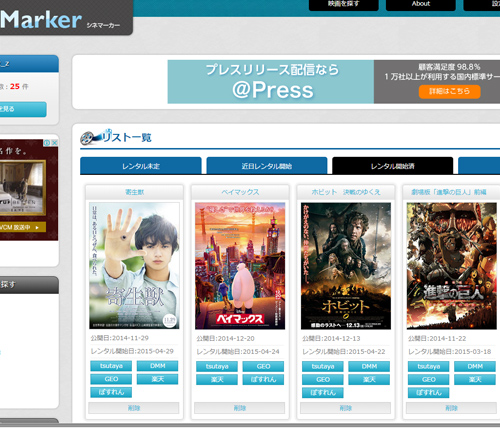This screenshot has height=428, width=500.
Task: Close the sidebar ad with X icon
Action: (x=55, y=143)
